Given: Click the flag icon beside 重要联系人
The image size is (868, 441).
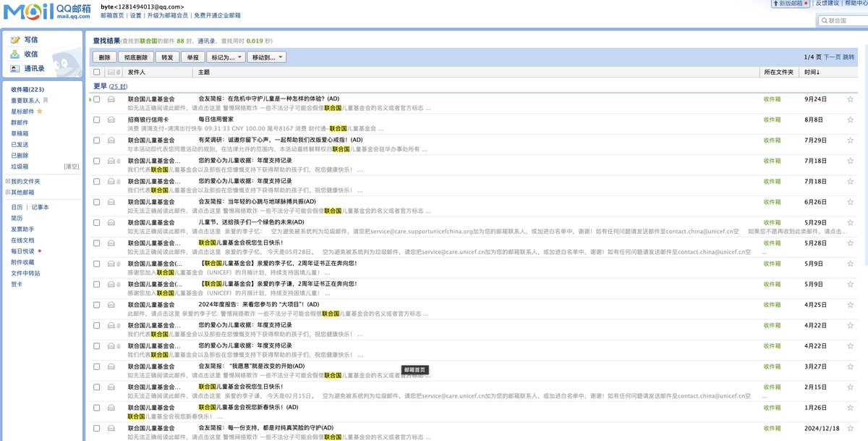Looking at the screenshot, I should click(46, 101).
